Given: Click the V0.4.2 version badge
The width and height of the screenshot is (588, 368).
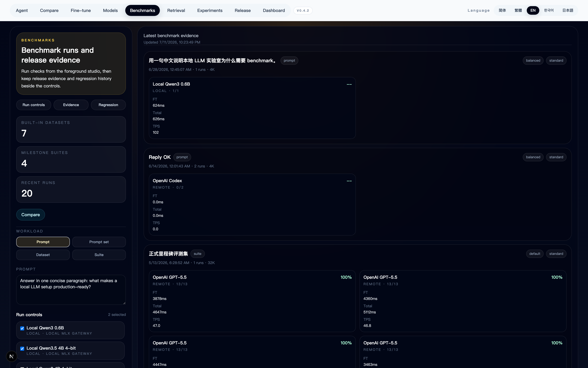Looking at the screenshot, I should point(303,10).
